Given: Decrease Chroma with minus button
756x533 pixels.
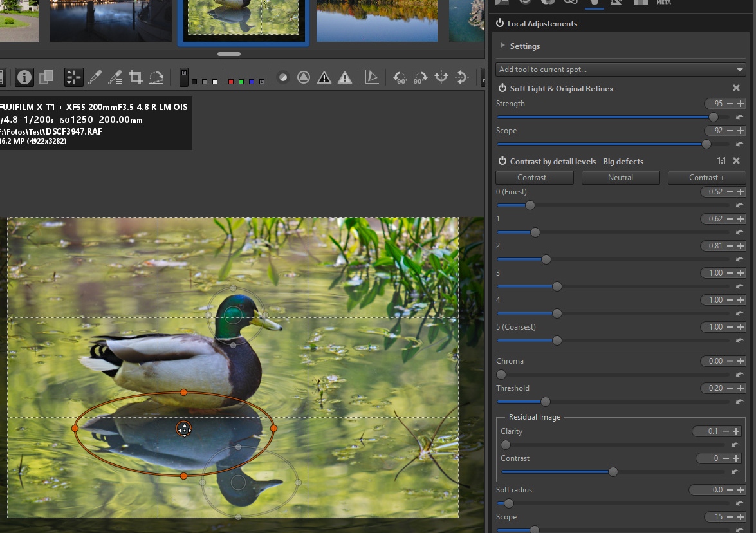Looking at the screenshot, I should 730,361.
